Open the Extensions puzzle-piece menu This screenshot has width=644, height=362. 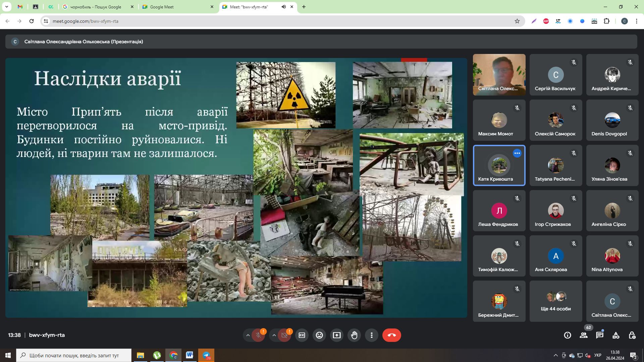pos(606,21)
